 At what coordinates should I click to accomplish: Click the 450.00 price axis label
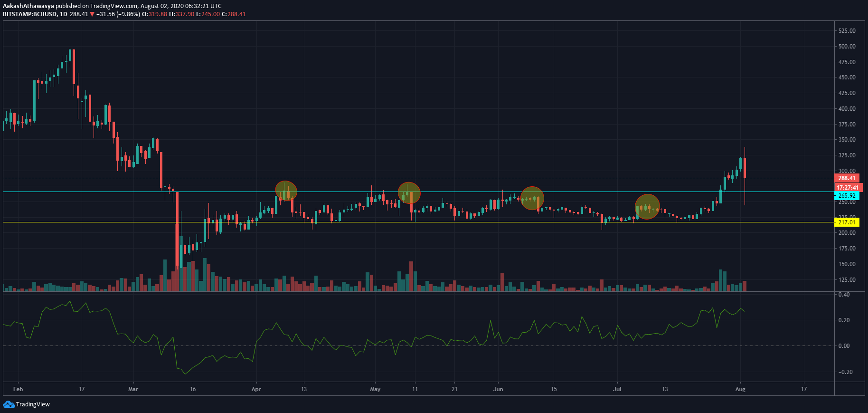click(847, 77)
